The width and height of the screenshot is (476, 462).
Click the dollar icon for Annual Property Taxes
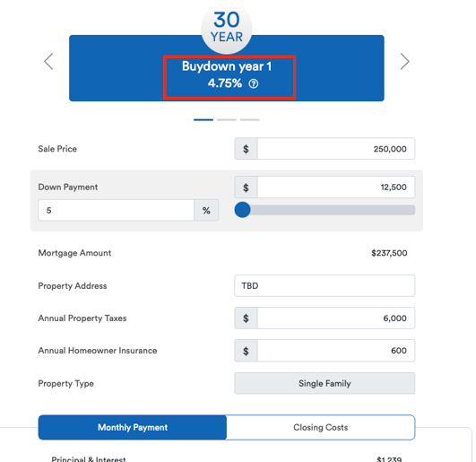246,318
